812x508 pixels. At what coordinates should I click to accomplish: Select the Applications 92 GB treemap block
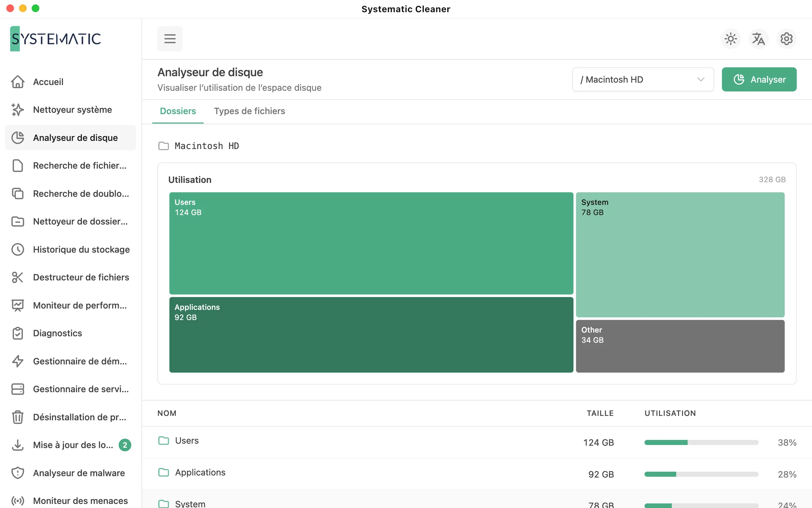[371, 335]
